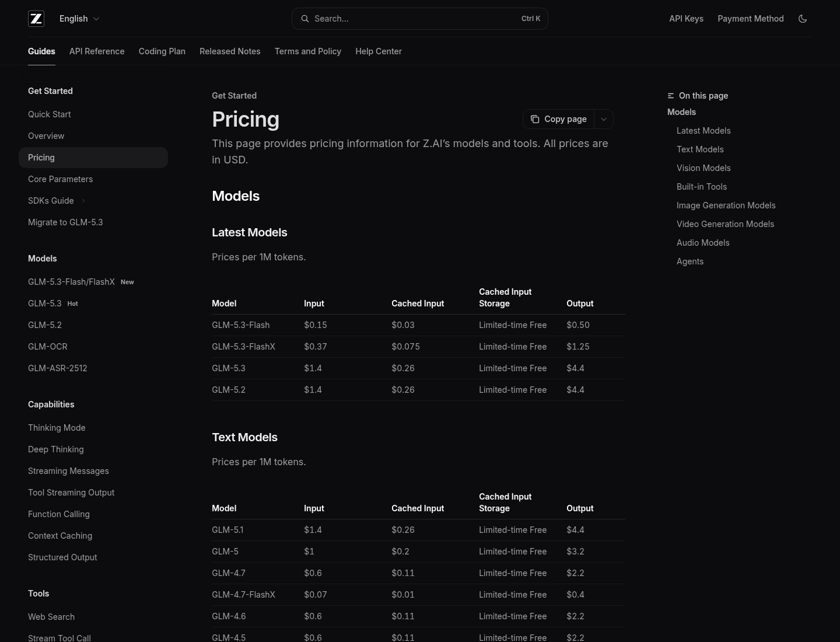Click the $0.075 cached input cell
The width and height of the screenshot is (840, 642).
pos(405,347)
